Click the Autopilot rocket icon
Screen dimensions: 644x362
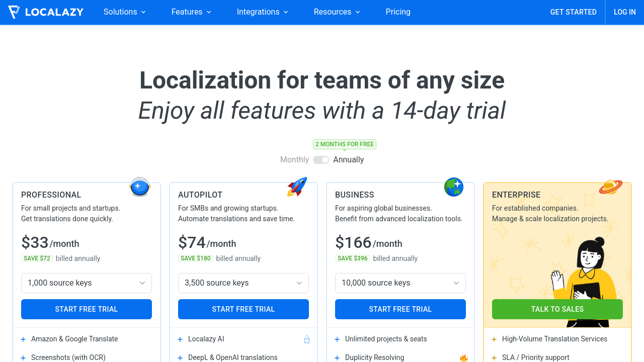click(x=297, y=187)
